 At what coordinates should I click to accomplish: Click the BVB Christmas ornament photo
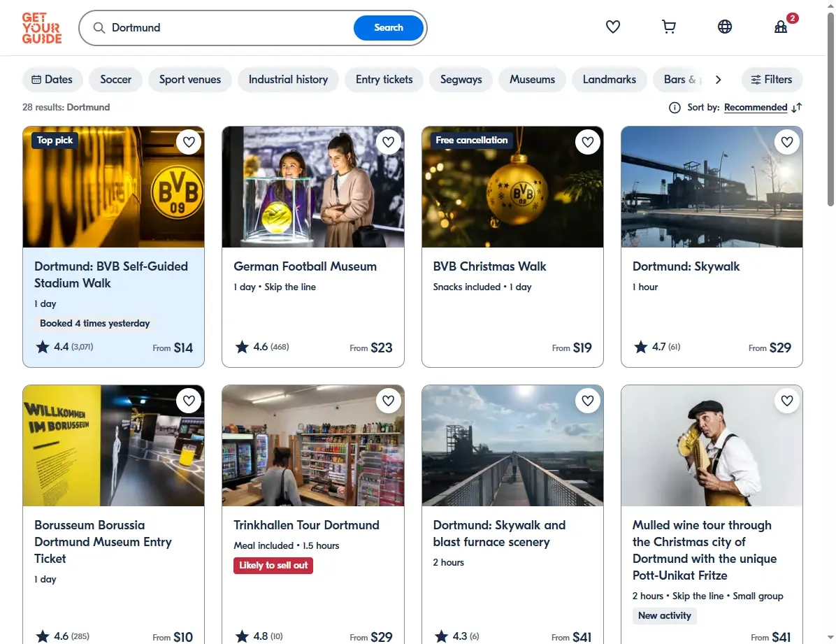[512, 187]
